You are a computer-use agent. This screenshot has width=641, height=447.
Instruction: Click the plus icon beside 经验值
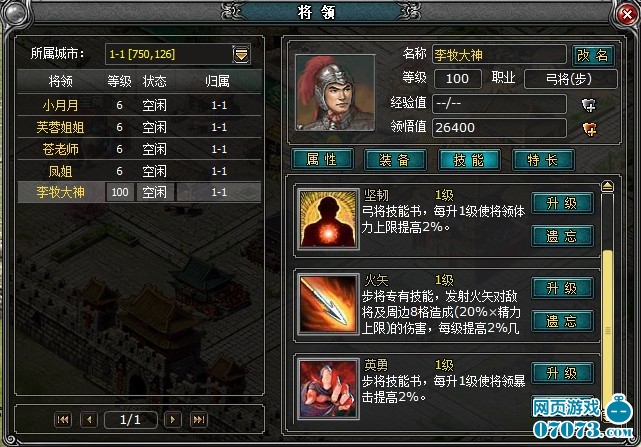click(x=589, y=105)
